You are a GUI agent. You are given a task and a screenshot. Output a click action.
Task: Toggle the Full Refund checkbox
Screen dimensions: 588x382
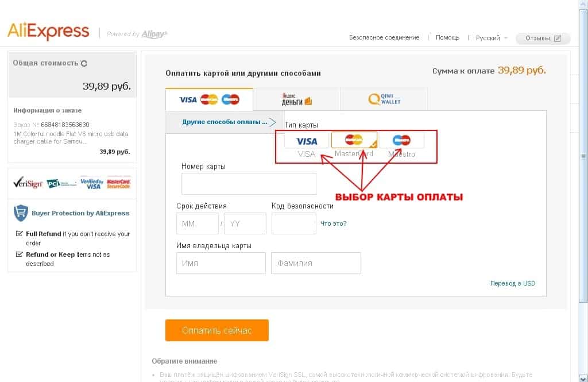click(20, 234)
